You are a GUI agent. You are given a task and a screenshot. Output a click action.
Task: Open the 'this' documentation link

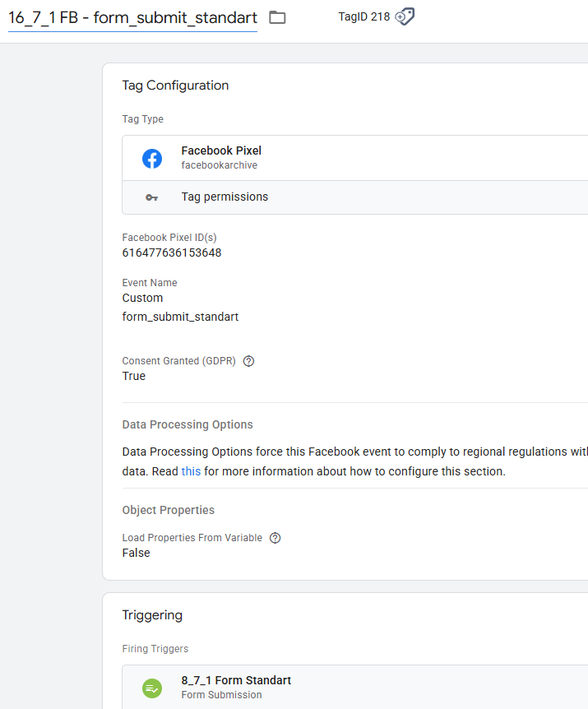(191, 471)
